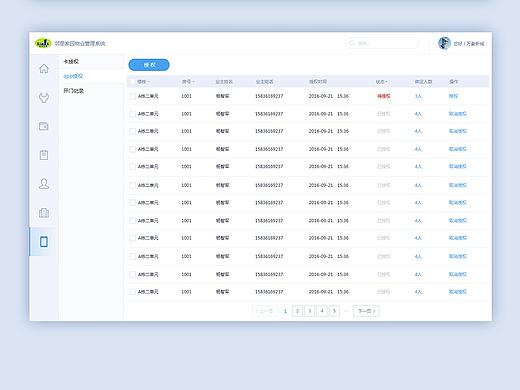Tick the checkbox of the red-status row
Image resolution: width=520 pixels, height=390 pixels.
tap(132, 96)
